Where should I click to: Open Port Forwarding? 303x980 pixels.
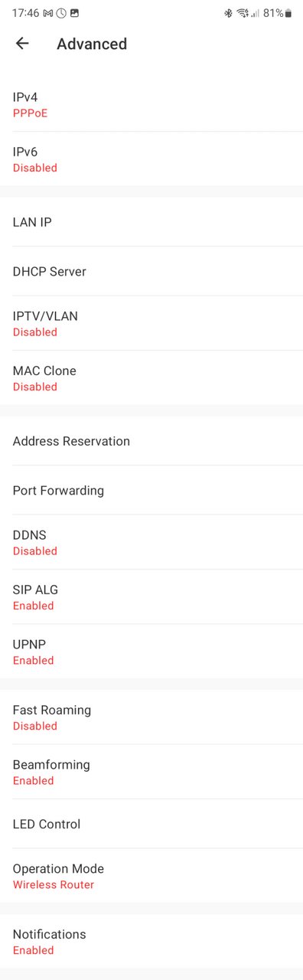151,490
